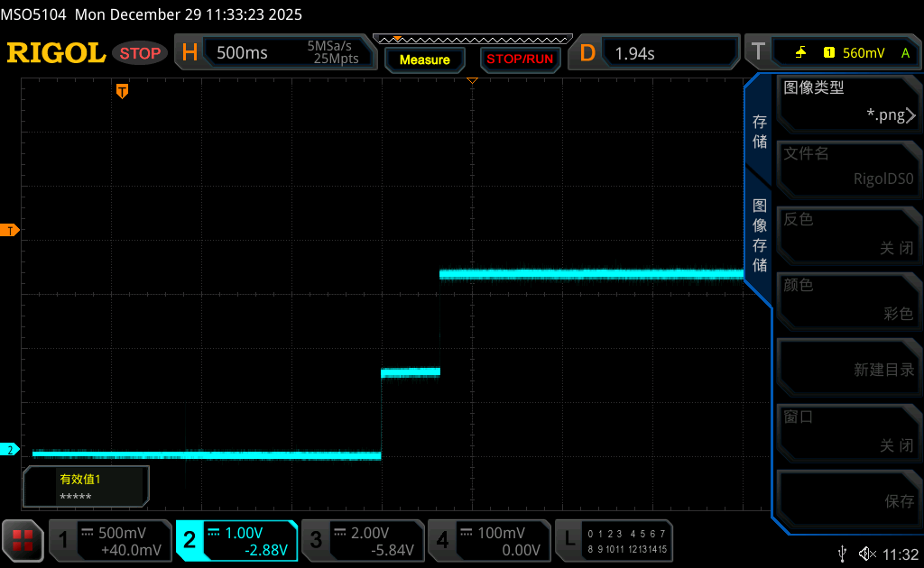Toggle channel 4 100mV display
This screenshot has height=568, width=924.
(489, 541)
